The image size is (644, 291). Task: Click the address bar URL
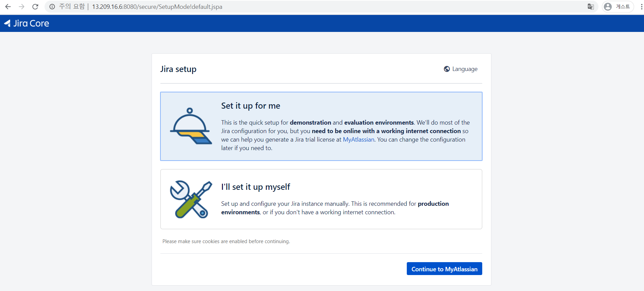pos(157,6)
